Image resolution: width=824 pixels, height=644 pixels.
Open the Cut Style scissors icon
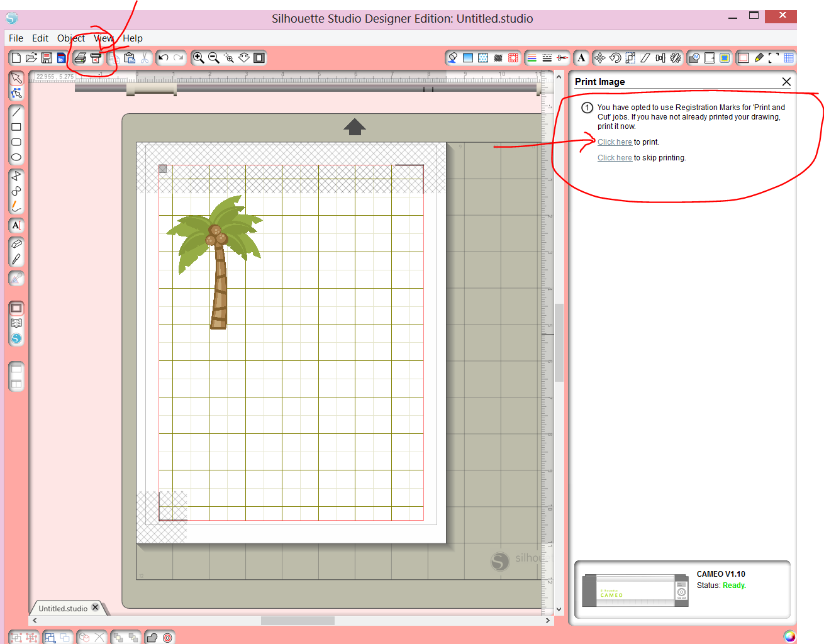562,58
